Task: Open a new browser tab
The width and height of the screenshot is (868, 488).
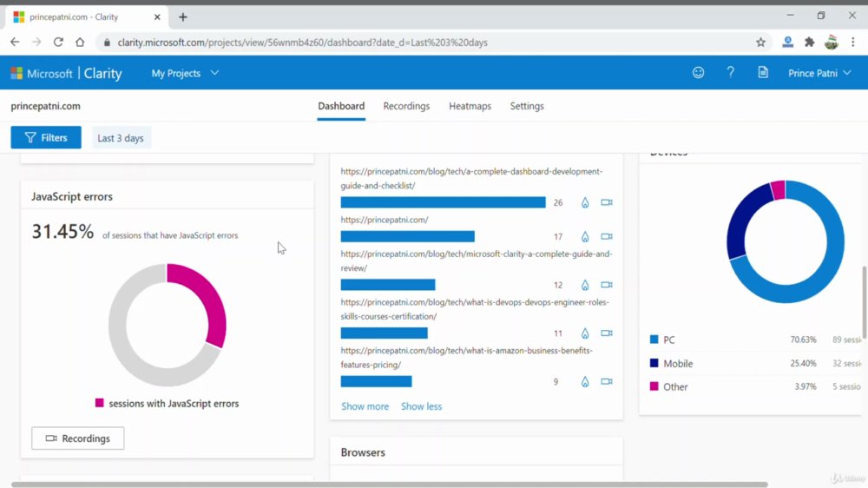Action: coord(182,17)
